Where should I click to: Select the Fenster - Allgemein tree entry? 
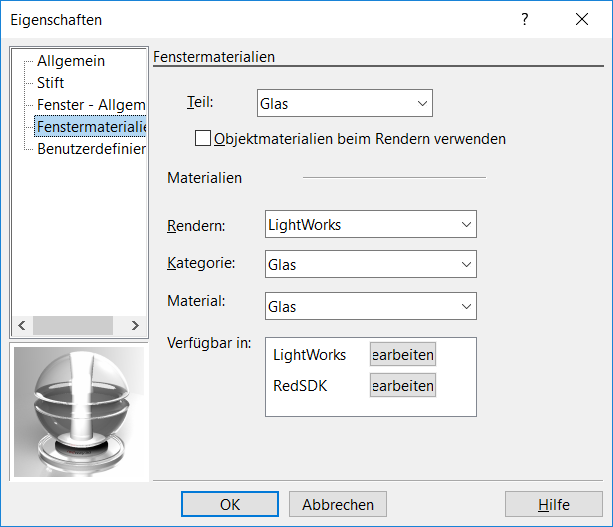pyautogui.click(x=91, y=105)
